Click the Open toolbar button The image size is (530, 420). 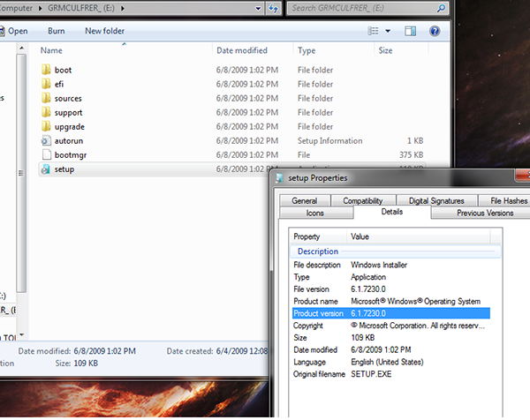tap(14, 31)
